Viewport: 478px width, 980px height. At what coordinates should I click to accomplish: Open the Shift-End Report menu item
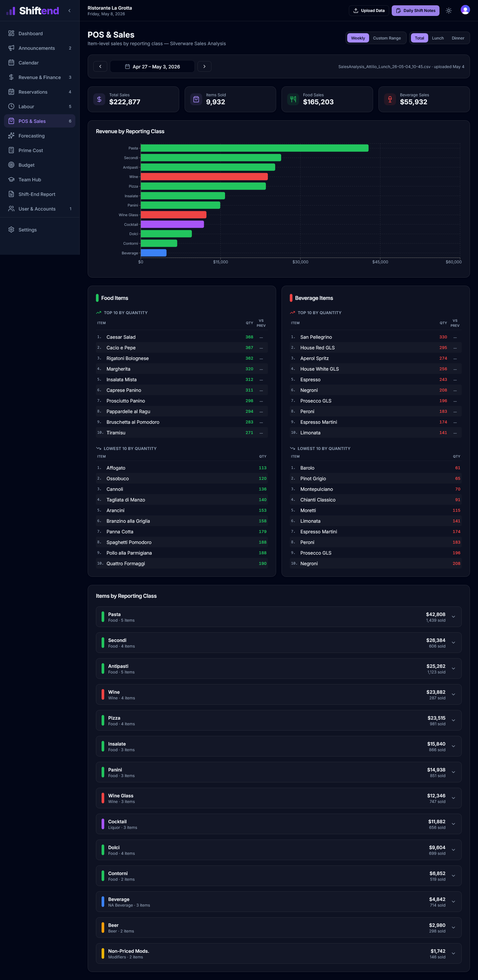[x=40, y=194]
